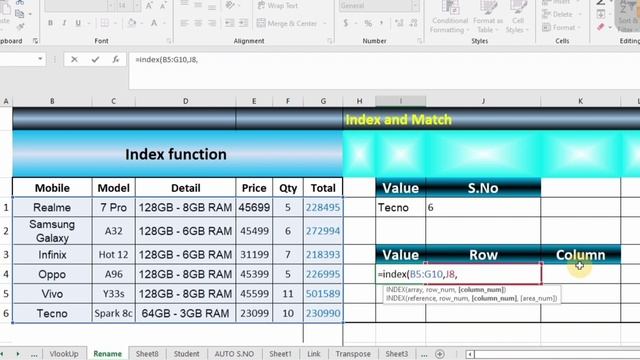640x360 pixels.
Task: Toggle Wrap Text
Action: tap(278, 6)
